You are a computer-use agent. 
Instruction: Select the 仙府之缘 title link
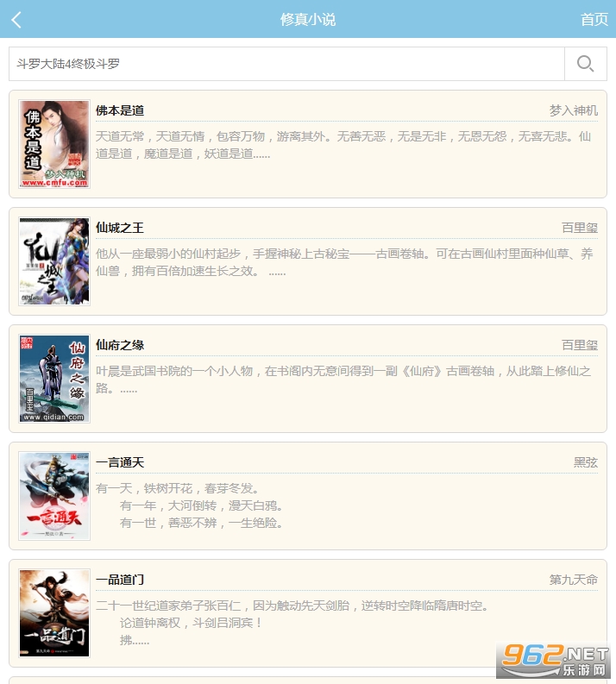[120, 345]
